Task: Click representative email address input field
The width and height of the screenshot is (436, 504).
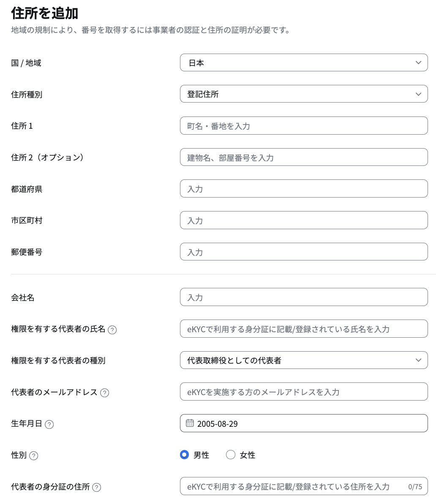Action: pos(304,391)
